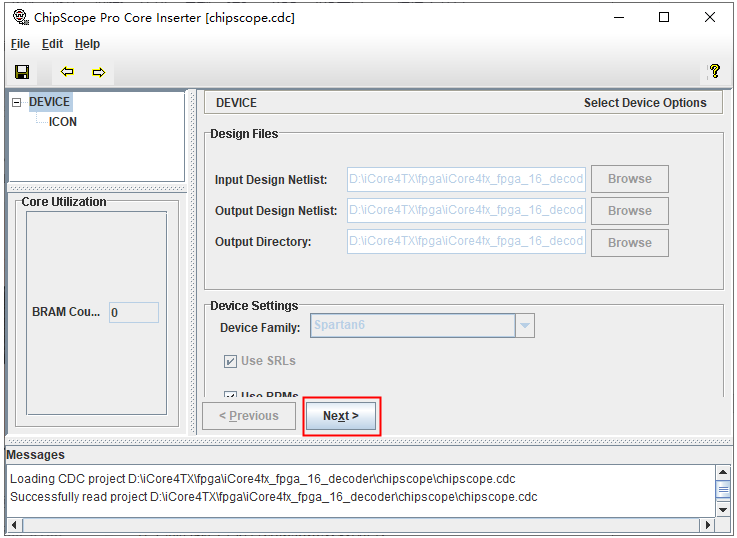
Task: Click the BRAM Count value field
Action: coord(133,312)
